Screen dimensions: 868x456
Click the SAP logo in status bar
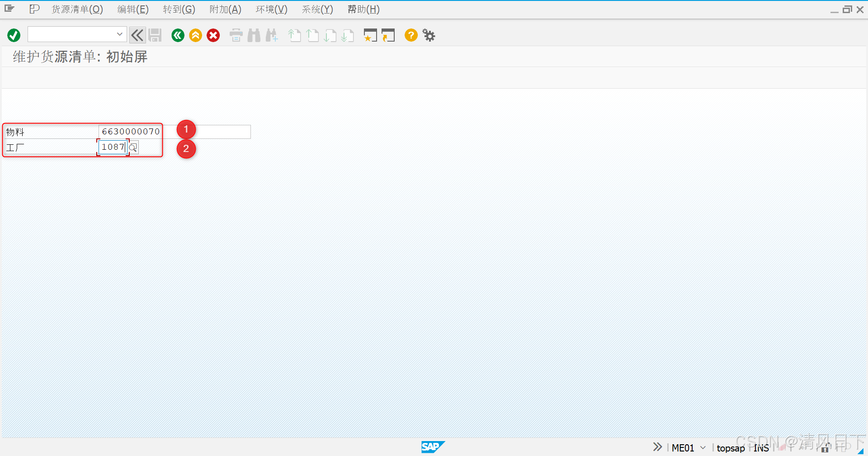click(433, 447)
